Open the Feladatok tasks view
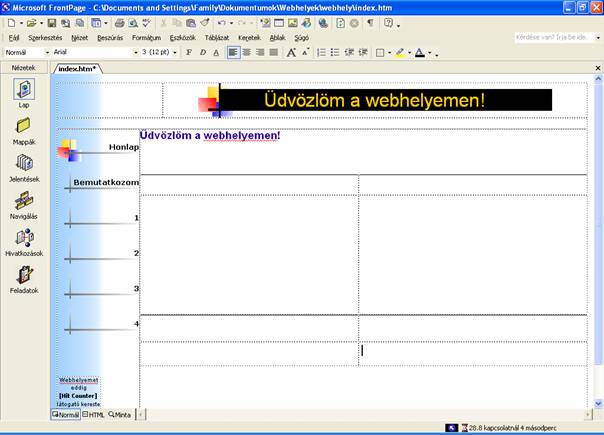Viewport: 604px width, 435px height. 24,278
